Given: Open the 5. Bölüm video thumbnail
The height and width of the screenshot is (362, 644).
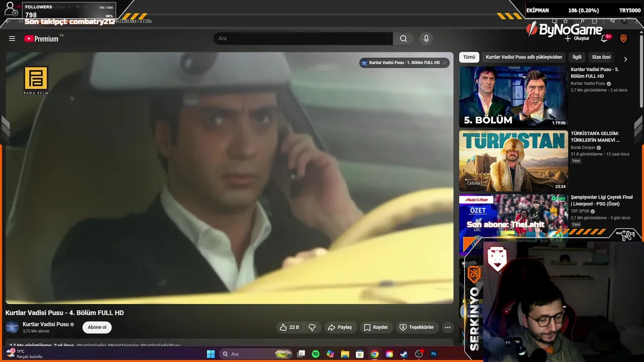Looking at the screenshot, I should [x=513, y=97].
